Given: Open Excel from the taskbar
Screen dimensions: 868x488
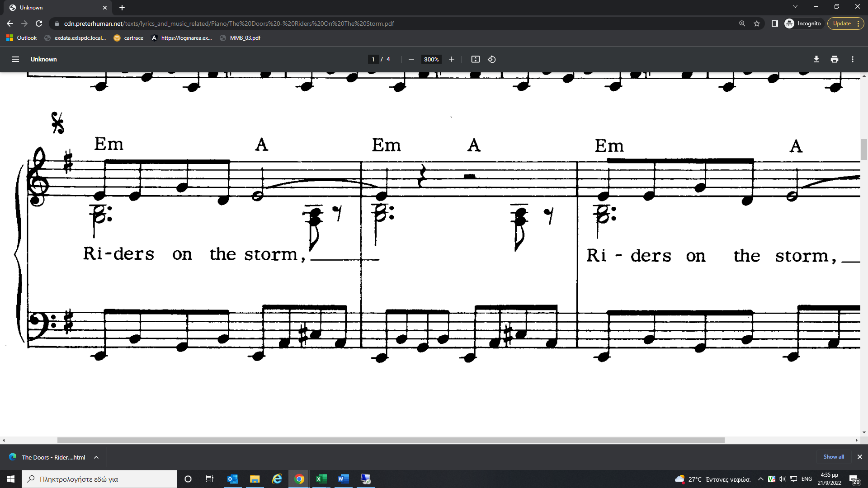Looking at the screenshot, I should coord(321,479).
